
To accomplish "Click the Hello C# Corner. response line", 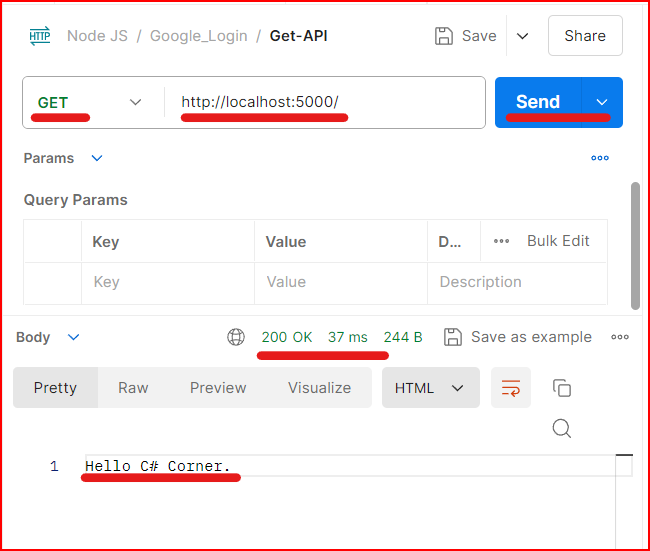I will (158, 466).
